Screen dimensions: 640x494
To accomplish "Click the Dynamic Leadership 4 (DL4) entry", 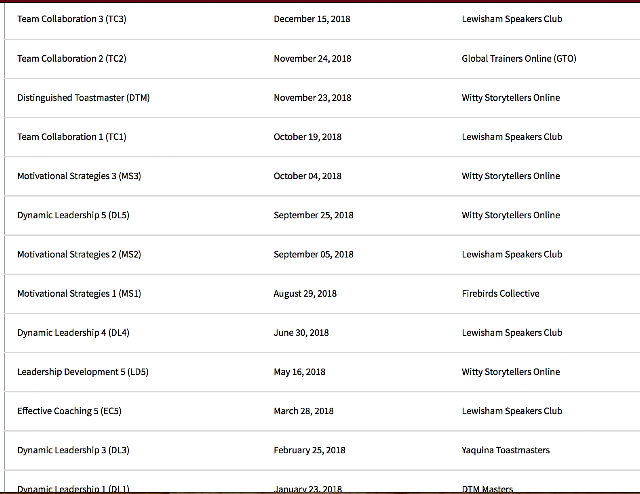I will 73,333.
